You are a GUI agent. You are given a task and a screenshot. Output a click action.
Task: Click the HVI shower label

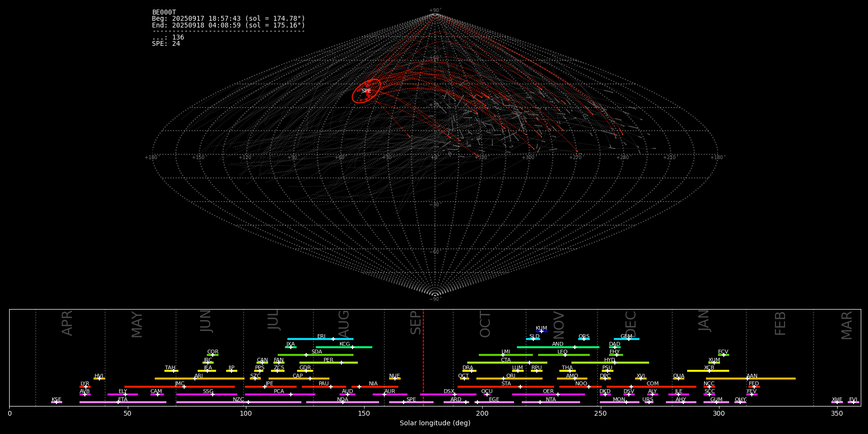(x=99, y=376)
